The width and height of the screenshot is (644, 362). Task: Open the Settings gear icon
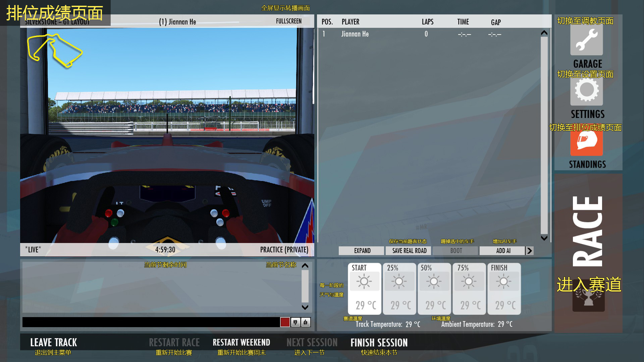coord(587,89)
